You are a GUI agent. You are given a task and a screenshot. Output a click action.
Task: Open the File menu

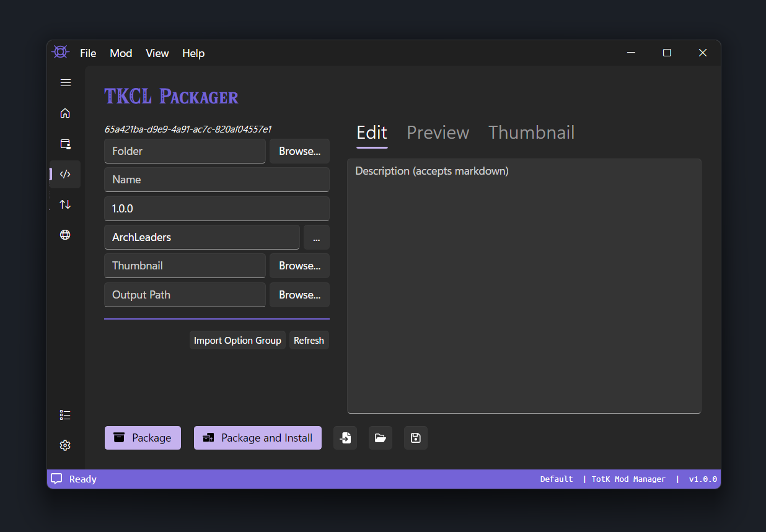[x=88, y=53]
